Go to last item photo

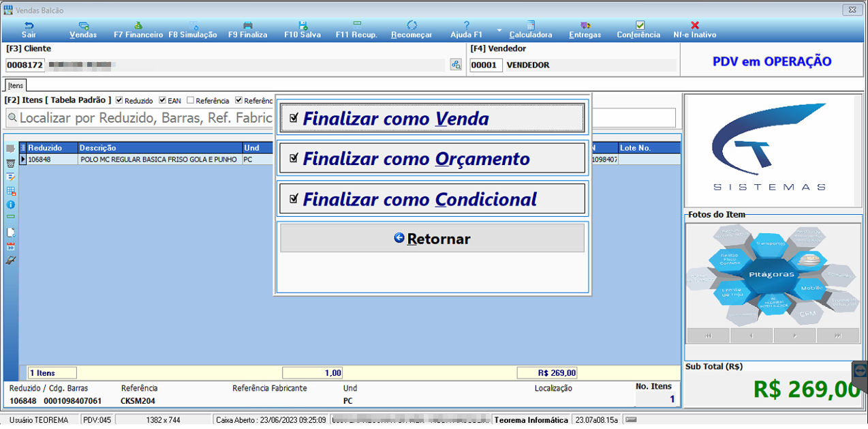click(837, 336)
